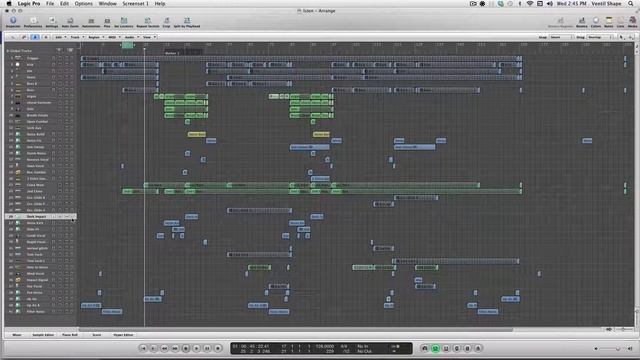The height and width of the screenshot is (360, 640).
Task: Open the Inspector from the toolbar
Action: (x=13, y=21)
